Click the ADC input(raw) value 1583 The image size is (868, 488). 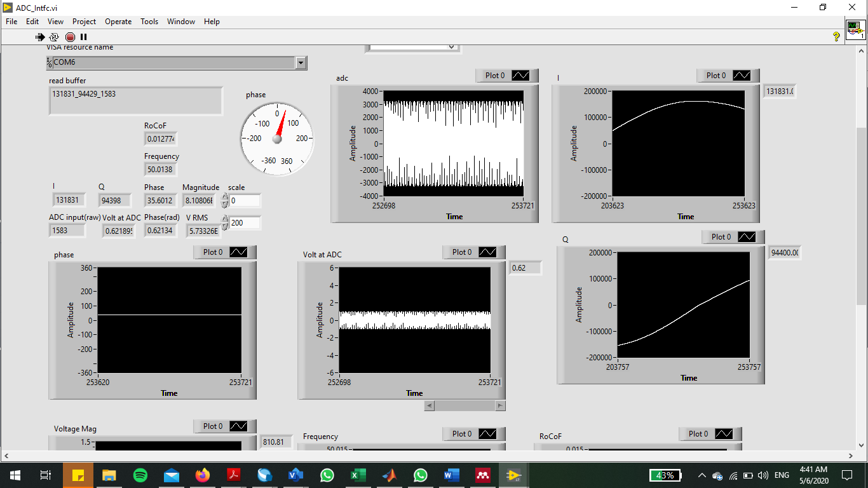(x=67, y=230)
